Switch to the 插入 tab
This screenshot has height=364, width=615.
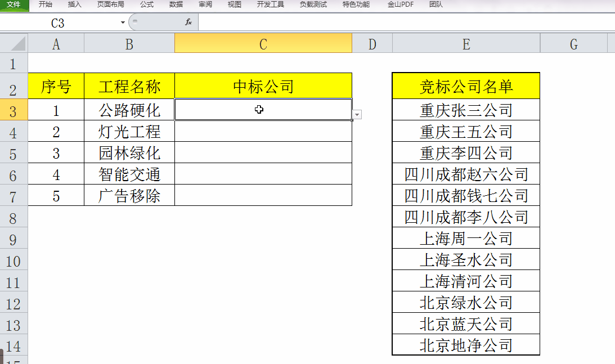pyautogui.click(x=75, y=5)
